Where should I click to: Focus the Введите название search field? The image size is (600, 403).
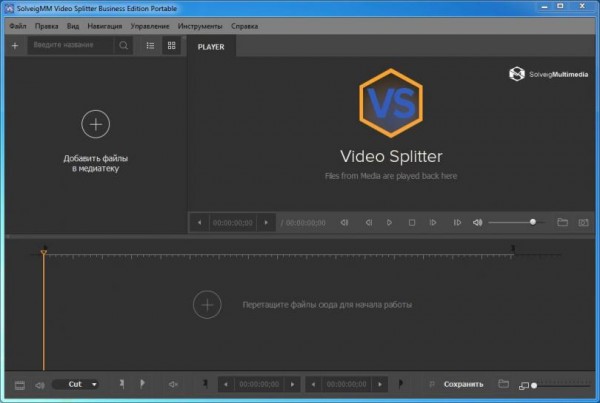pyautogui.click(x=71, y=45)
